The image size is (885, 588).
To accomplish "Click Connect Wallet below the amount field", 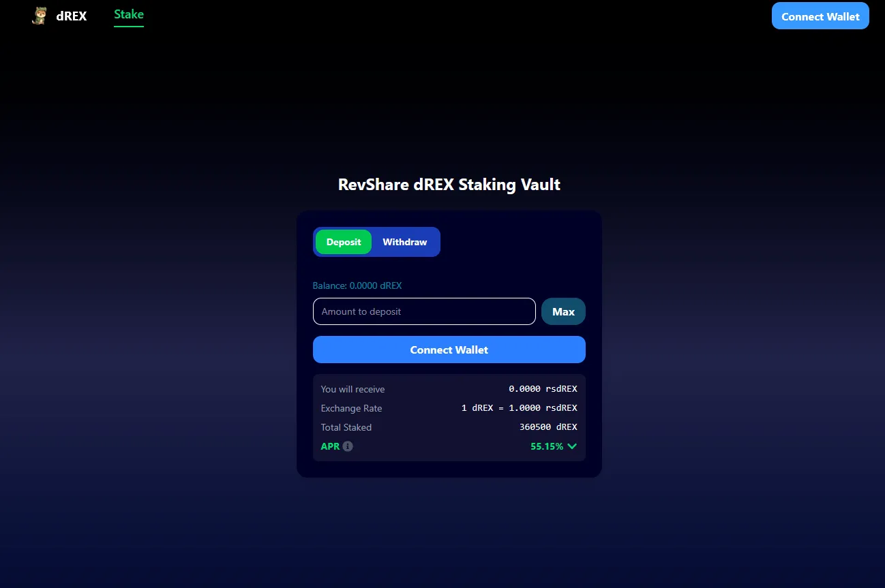I will click(x=449, y=350).
